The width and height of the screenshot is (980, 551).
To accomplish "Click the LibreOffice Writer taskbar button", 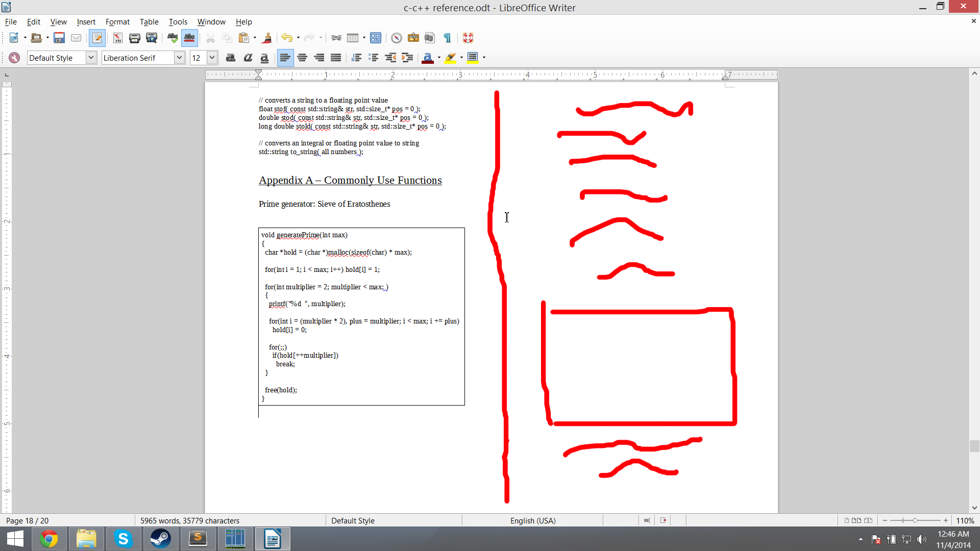I will click(x=272, y=538).
